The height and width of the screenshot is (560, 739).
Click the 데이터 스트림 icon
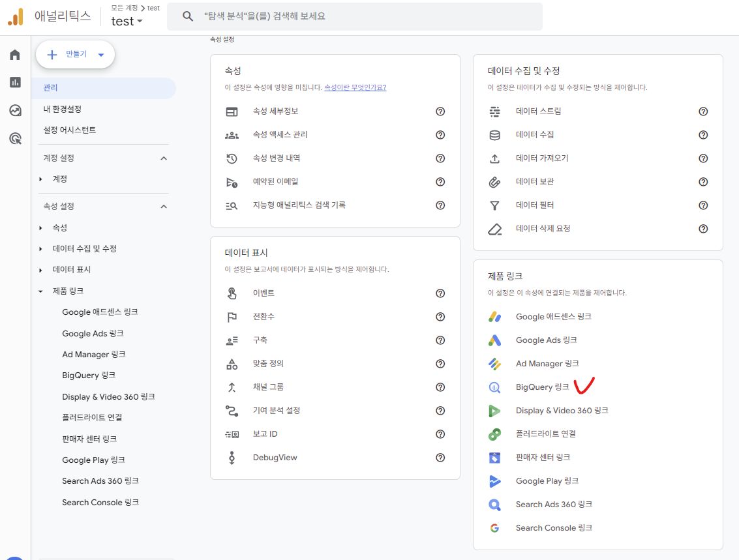[495, 111]
